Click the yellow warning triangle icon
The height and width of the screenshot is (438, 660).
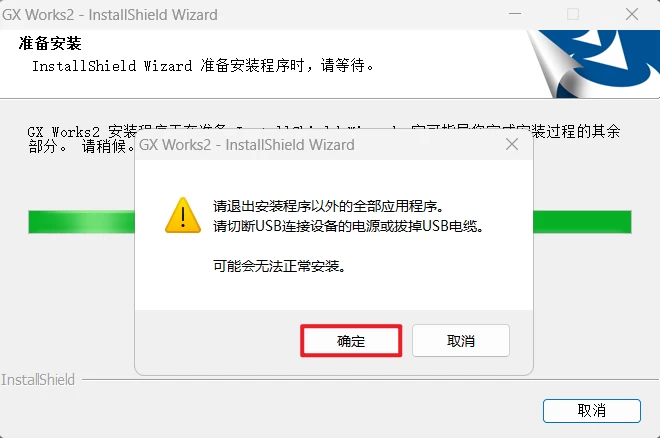tap(183, 215)
